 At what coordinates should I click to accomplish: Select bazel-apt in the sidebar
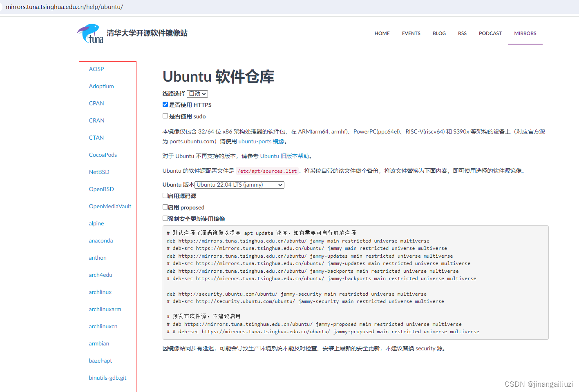(x=101, y=361)
